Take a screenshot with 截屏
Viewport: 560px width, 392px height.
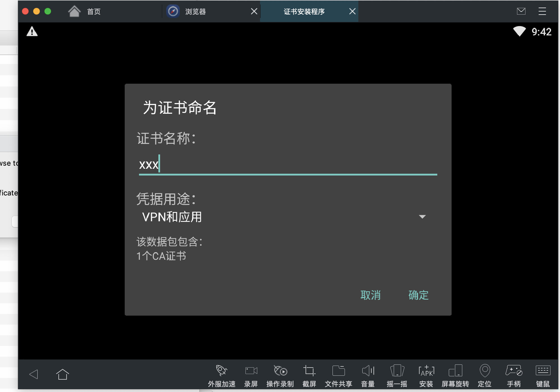[x=309, y=371]
